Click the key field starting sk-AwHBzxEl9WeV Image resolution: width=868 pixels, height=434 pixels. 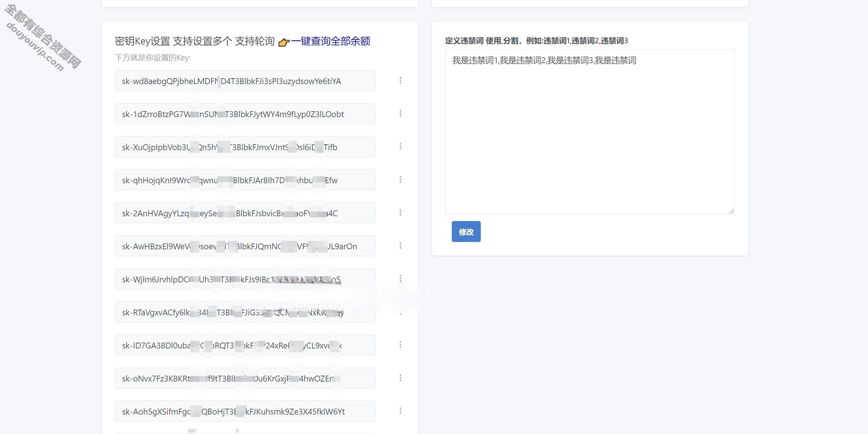tap(245, 246)
